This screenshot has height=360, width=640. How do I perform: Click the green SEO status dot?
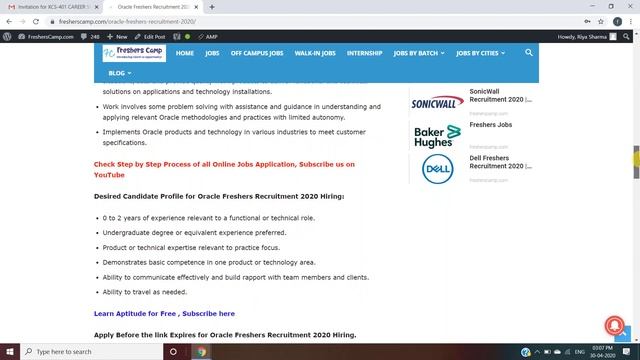187,36
